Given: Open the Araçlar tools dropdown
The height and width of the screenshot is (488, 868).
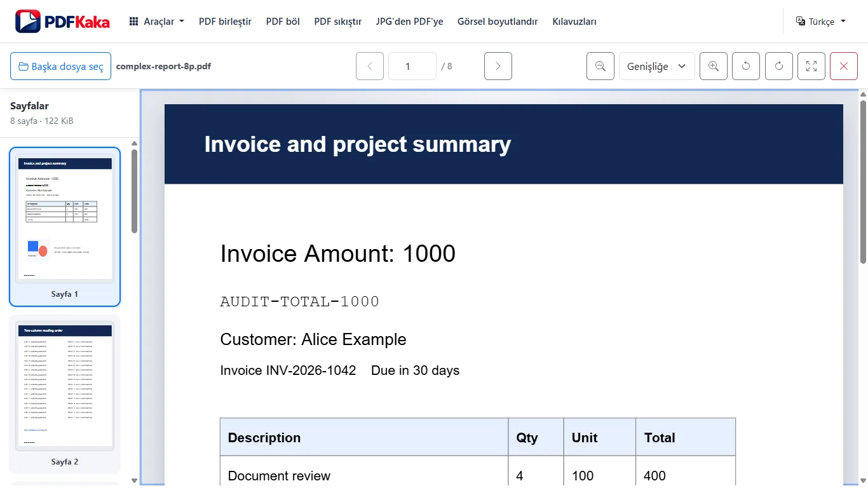Looking at the screenshot, I should (157, 22).
